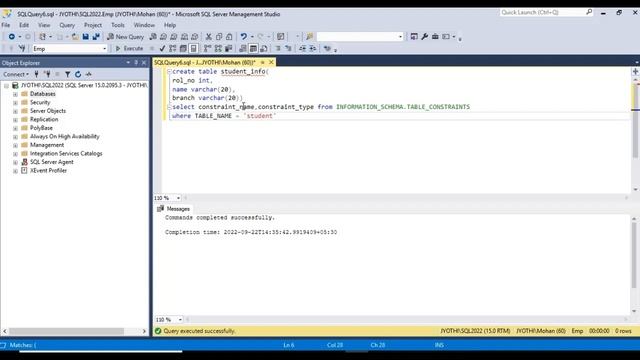Click the Save All icon
640x360 pixels.
(96, 37)
